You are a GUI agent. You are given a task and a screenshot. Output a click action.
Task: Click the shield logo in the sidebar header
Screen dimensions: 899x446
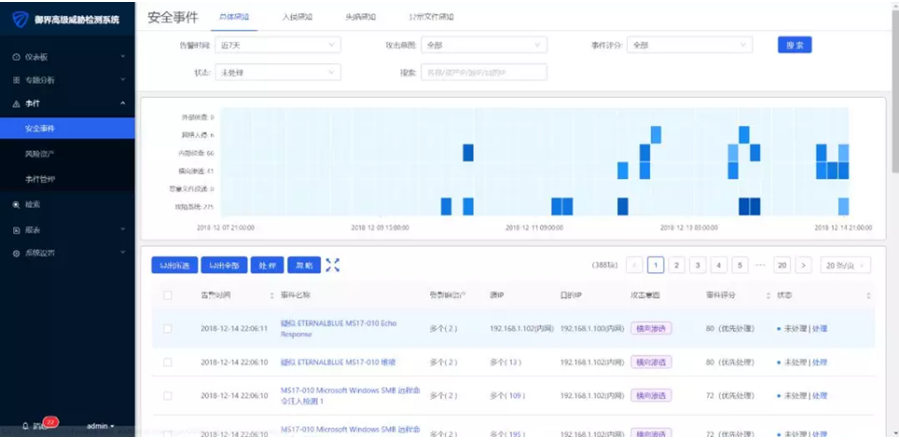pyautogui.click(x=17, y=19)
